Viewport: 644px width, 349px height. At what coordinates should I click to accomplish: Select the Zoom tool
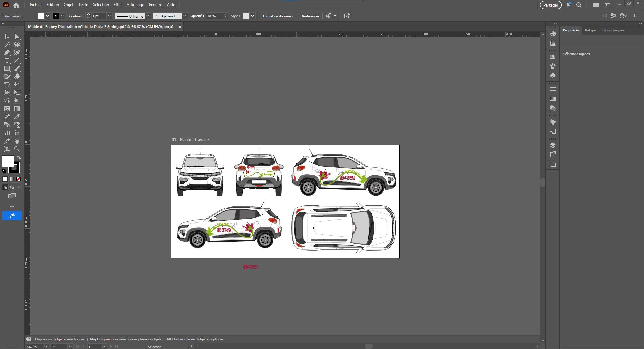(17, 149)
